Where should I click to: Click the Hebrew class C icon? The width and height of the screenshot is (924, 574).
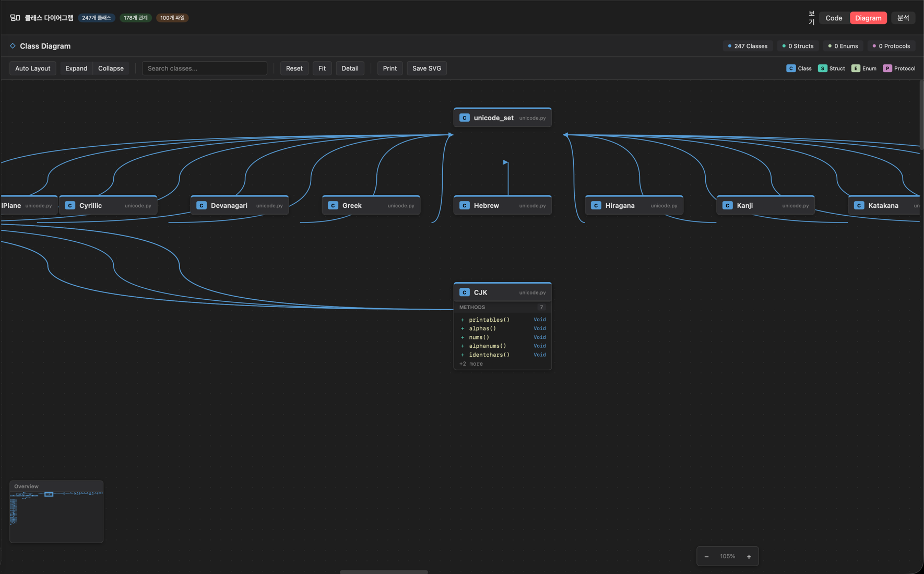[464, 206]
